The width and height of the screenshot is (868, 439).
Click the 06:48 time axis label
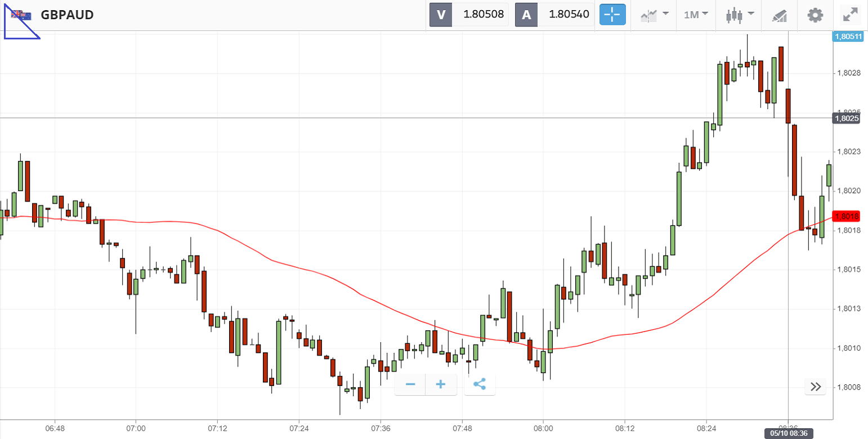coord(55,428)
